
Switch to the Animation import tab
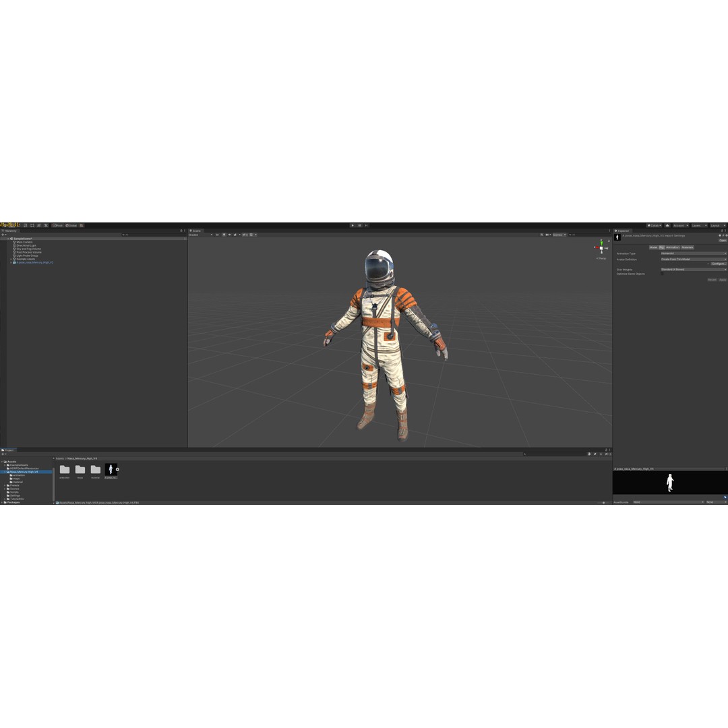(x=673, y=247)
